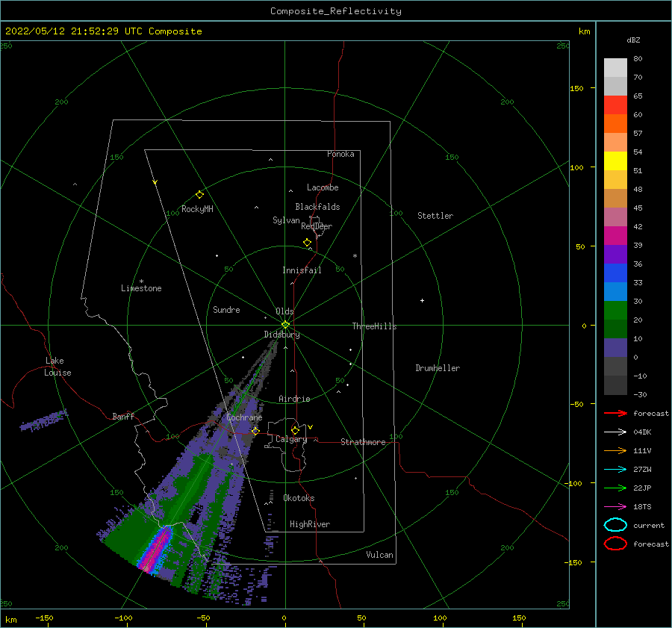Click the magenta 18TS arrow icon
The width and height of the screenshot is (672, 628).
click(615, 507)
